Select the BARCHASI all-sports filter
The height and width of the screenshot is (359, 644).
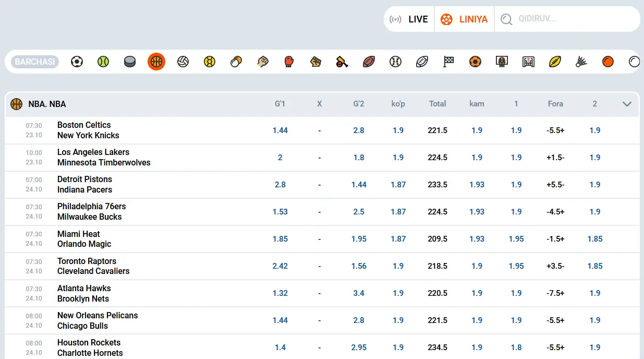35,62
